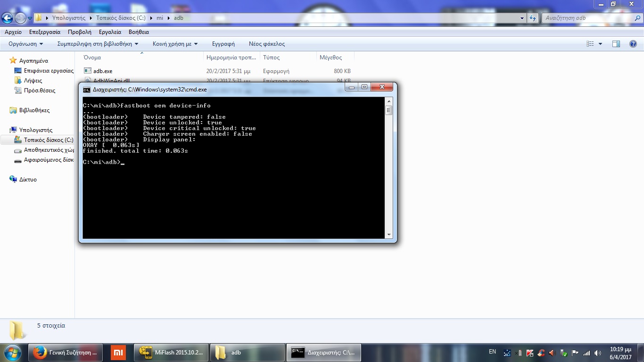Click the Windows Start orb

coord(13,353)
